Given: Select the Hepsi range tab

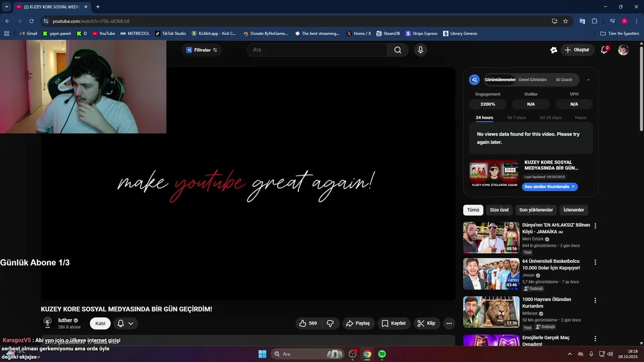Looking at the screenshot, I should coord(581,118).
